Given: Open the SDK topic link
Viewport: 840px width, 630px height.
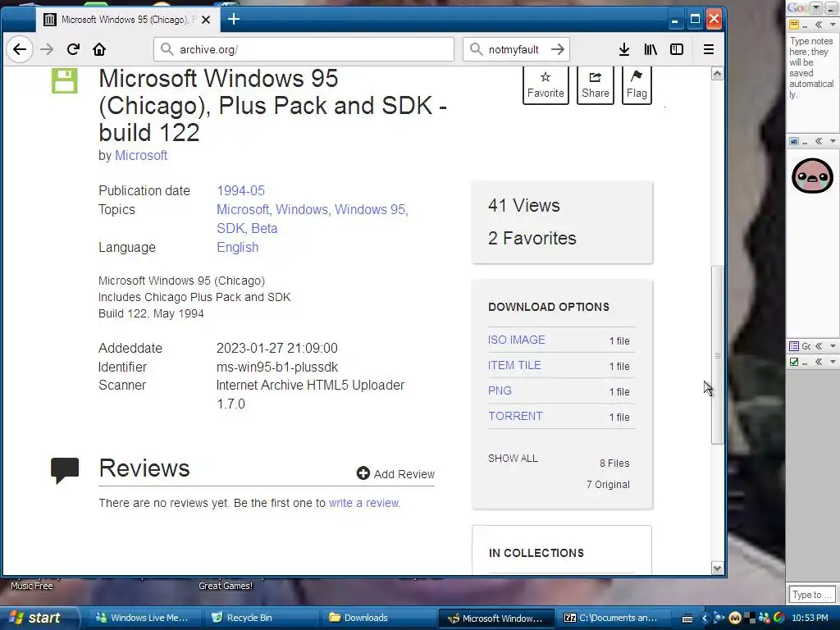Looking at the screenshot, I should pos(231,228).
